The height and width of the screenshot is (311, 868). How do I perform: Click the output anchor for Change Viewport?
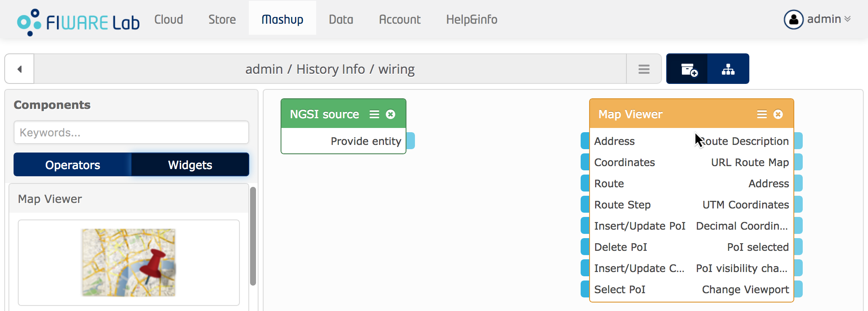798,289
